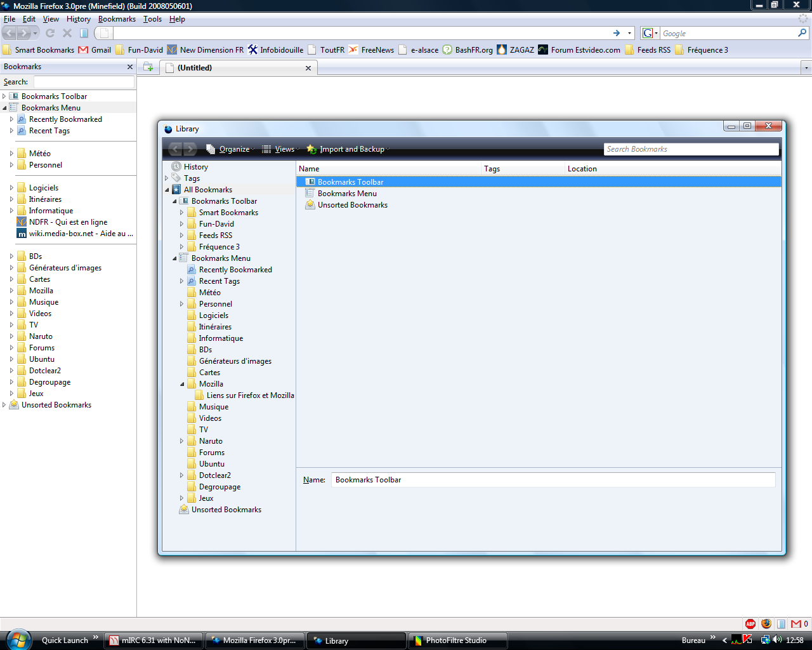This screenshot has height=650, width=812.
Task: Collapse the Mozilla folder in Library tree
Action: (x=182, y=384)
